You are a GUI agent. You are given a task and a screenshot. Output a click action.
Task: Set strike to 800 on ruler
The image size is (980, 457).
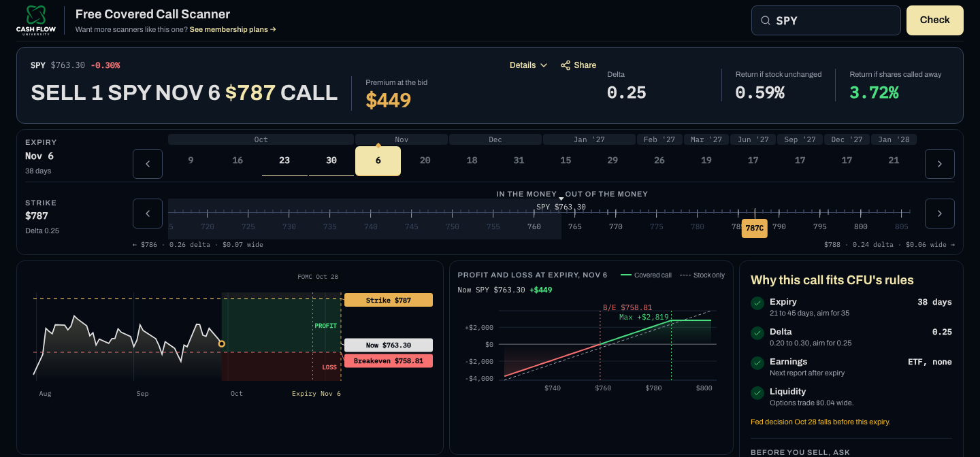(861, 227)
